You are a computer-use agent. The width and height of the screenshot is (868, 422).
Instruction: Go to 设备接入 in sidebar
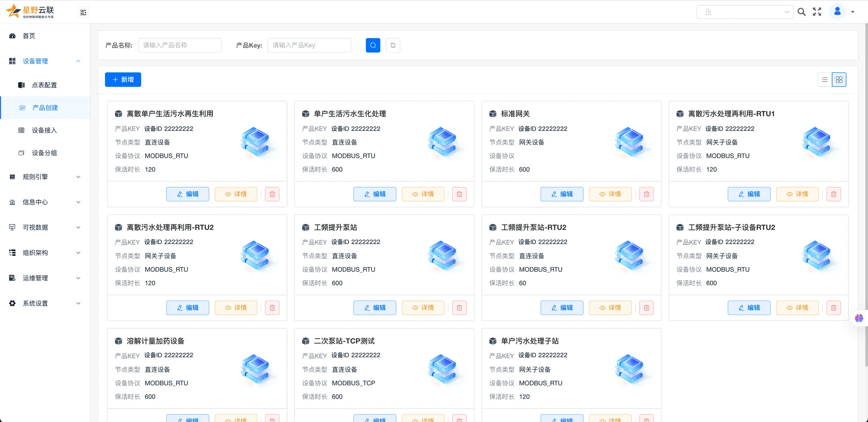click(x=44, y=130)
